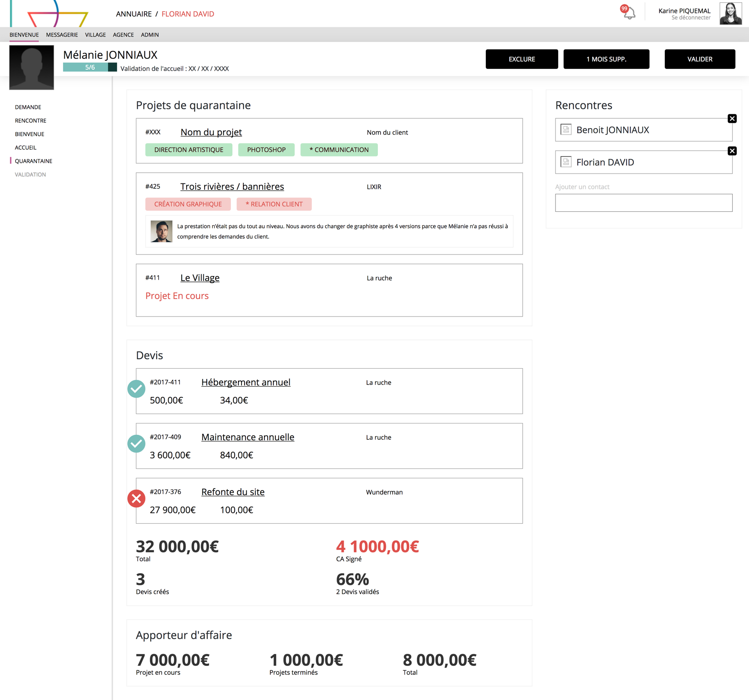Click document icon beside Benoit JONNIAUX

tap(566, 130)
